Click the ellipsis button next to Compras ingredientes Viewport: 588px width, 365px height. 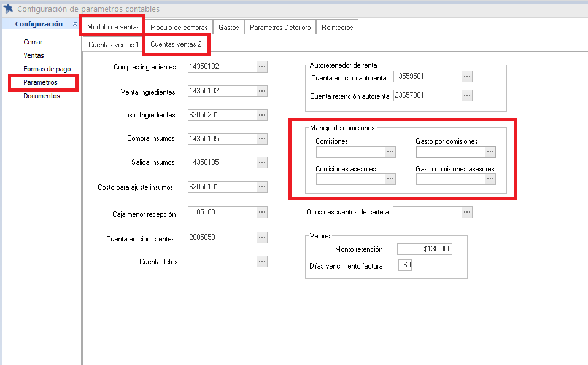(262, 67)
